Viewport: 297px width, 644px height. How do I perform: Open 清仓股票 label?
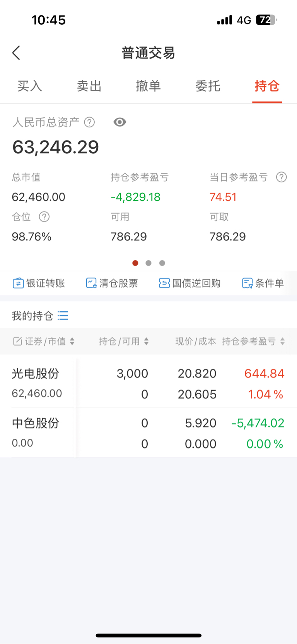(118, 283)
